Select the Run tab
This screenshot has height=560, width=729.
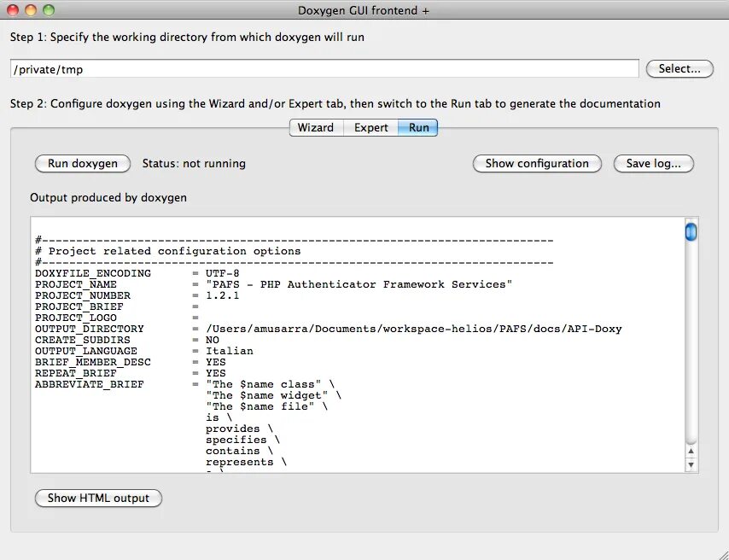pyautogui.click(x=418, y=128)
